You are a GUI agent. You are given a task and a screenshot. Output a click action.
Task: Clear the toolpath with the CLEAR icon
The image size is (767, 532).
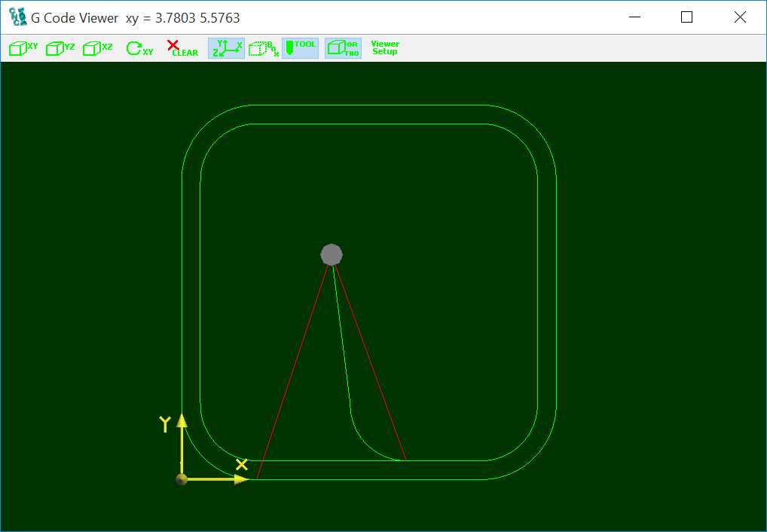pyautogui.click(x=182, y=48)
